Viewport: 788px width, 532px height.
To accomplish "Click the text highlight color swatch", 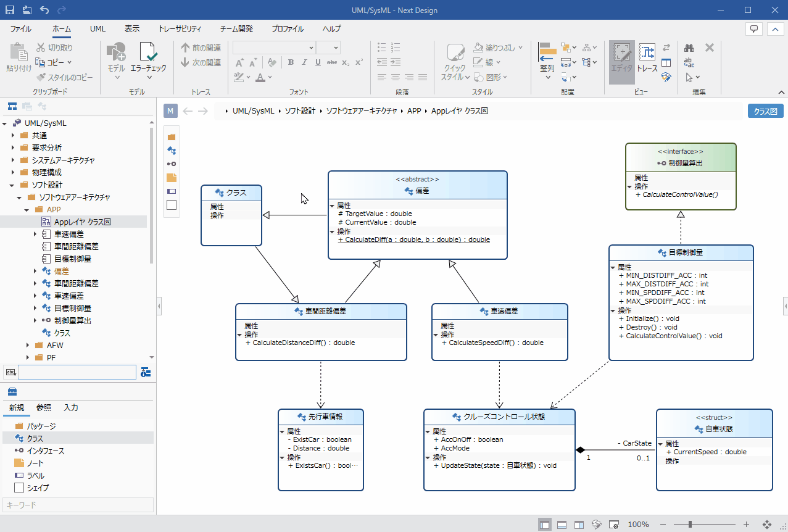I will (239, 77).
